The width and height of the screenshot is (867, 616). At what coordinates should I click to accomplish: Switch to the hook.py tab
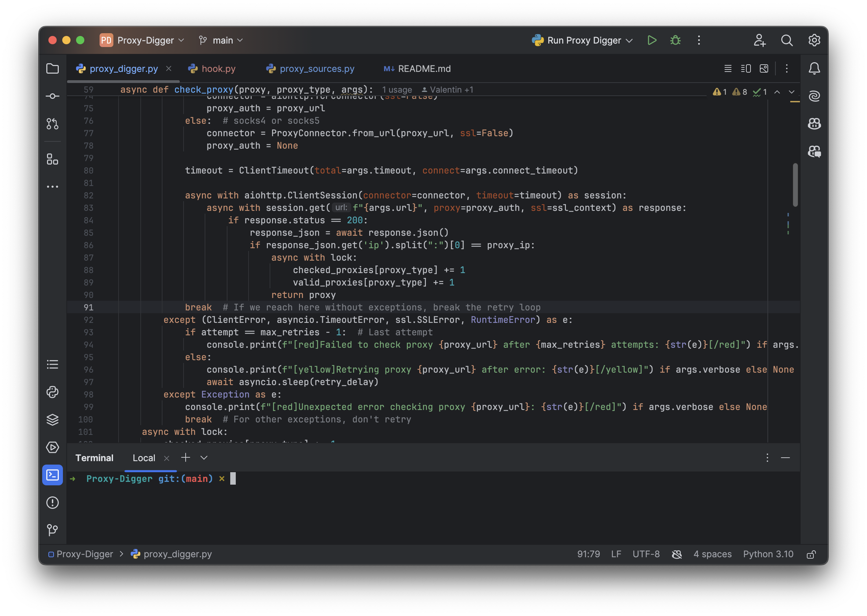(x=219, y=69)
